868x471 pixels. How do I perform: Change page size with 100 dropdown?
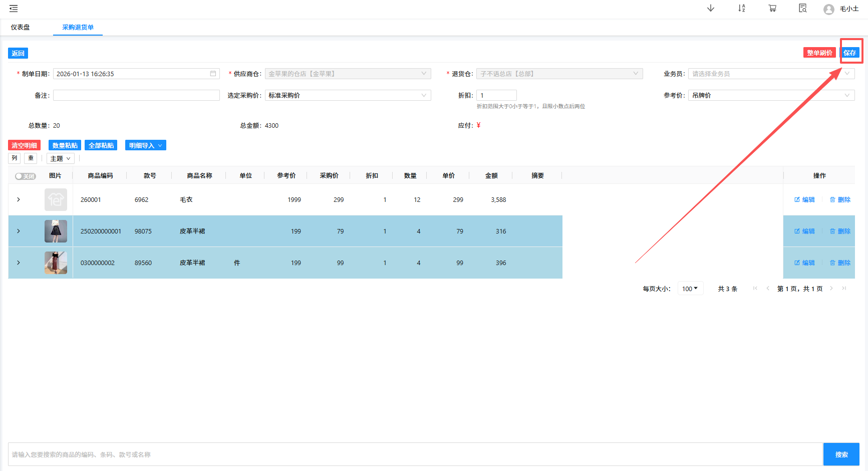pos(690,289)
